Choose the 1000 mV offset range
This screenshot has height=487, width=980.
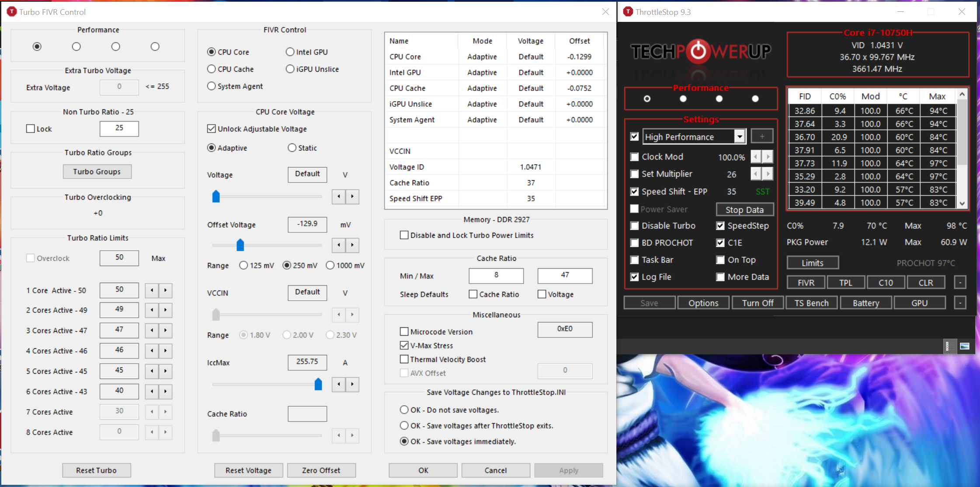click(330, 265)
